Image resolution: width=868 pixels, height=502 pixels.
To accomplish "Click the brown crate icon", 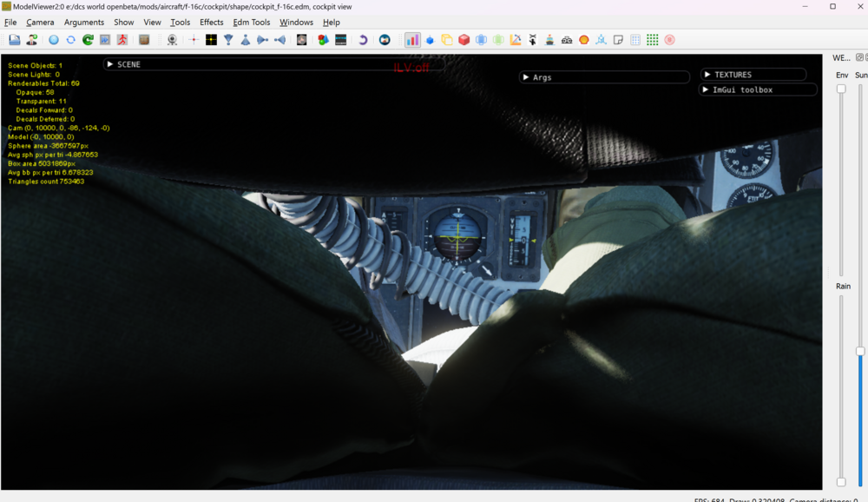I will tap(144, 40).
